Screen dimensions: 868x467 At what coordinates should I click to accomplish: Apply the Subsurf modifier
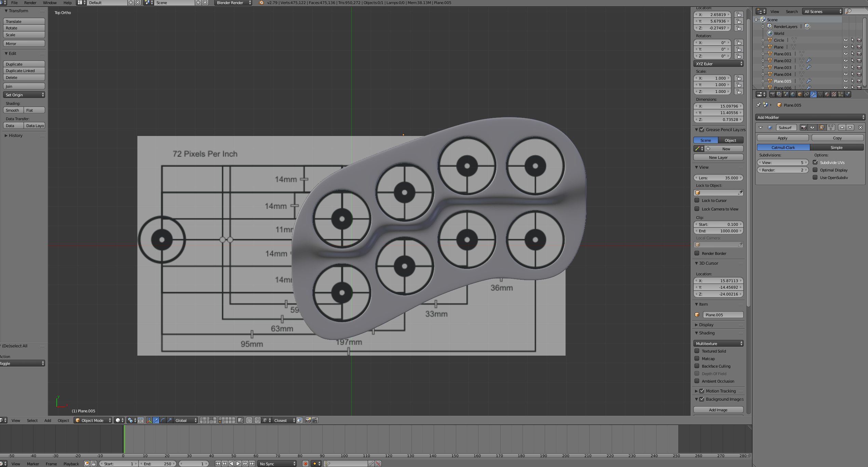tap(782, 138)
